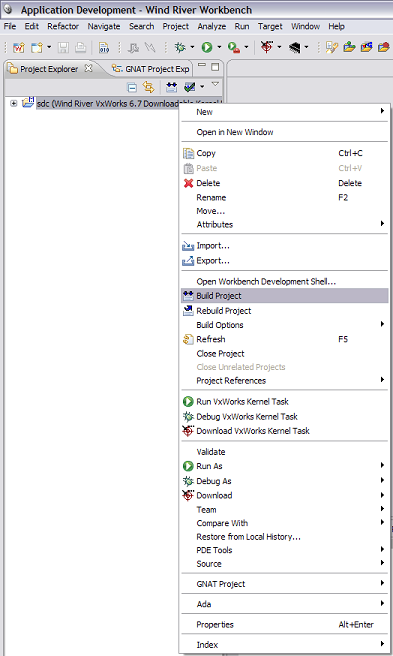Click the Print toolbar icon
393x656 pixels.
tap(81, 47)
